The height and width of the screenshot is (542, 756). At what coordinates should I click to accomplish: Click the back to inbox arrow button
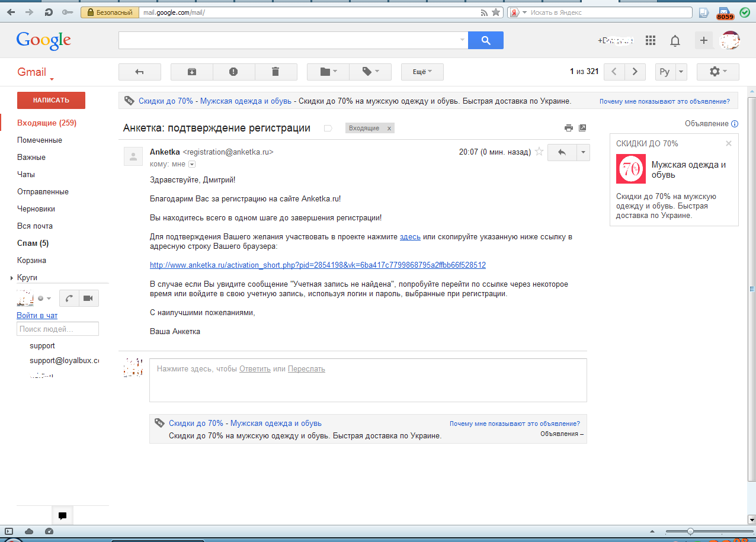(x=140, y=72)
